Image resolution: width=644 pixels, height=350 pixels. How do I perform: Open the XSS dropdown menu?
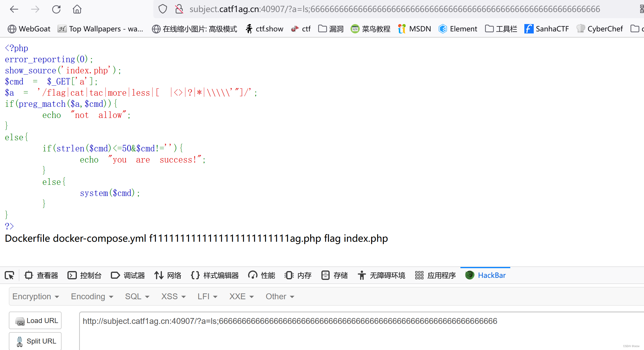(173, 296)
